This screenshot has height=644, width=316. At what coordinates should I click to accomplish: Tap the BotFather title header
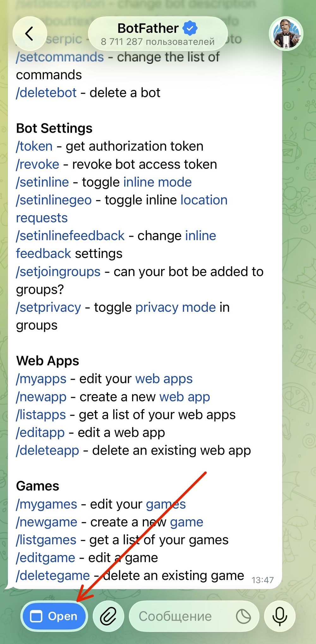click(x=158, y=34)
